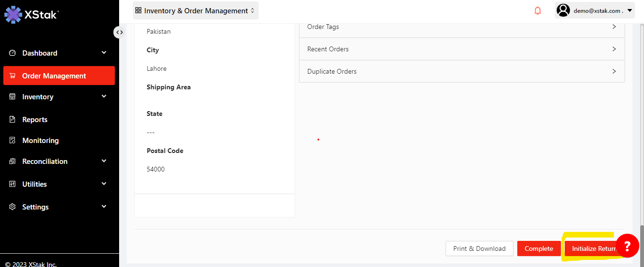Viewport: 644px width, 267px height.
Task: Click the XStak logo icon
Action: tap(13, 14)
